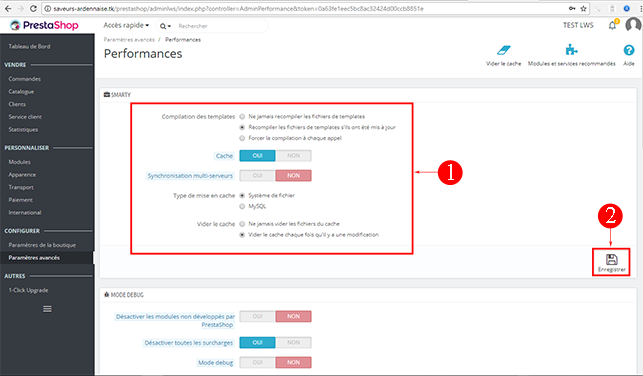Open International in the sidebar
Screen dimensions: 643x376
click(x=25, y=213)
